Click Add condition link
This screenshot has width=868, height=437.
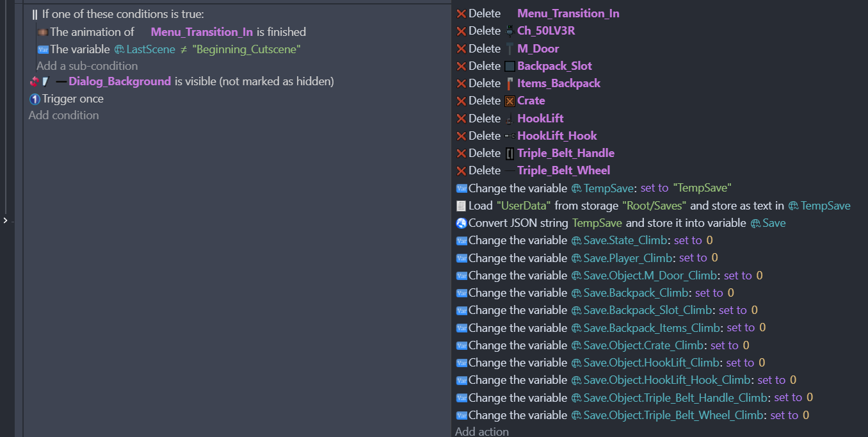63,115
